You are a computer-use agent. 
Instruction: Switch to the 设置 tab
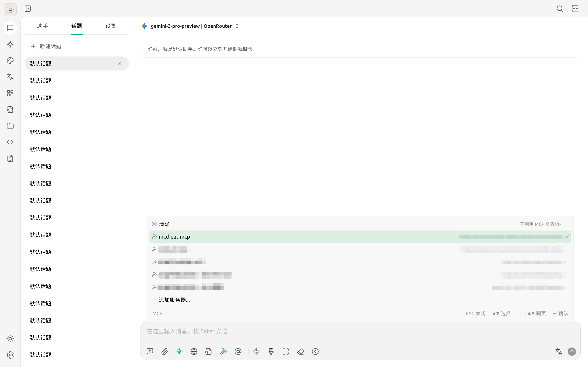110,26
